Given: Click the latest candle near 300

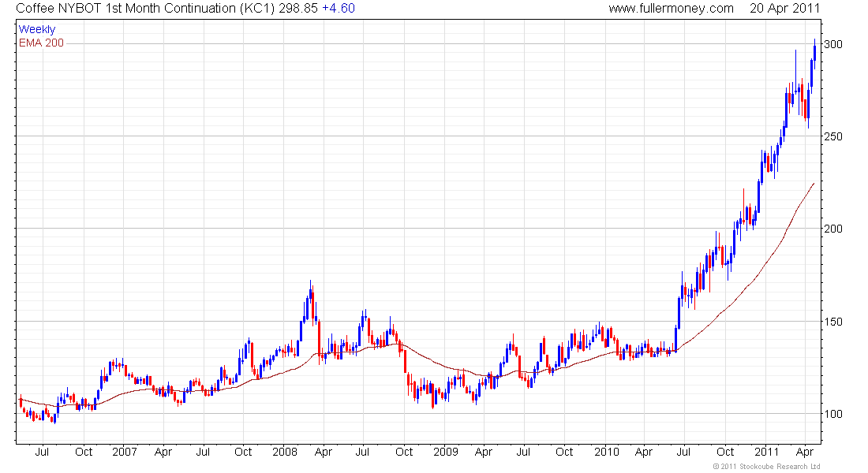Looking at the screenshot, I should point(814,54).
